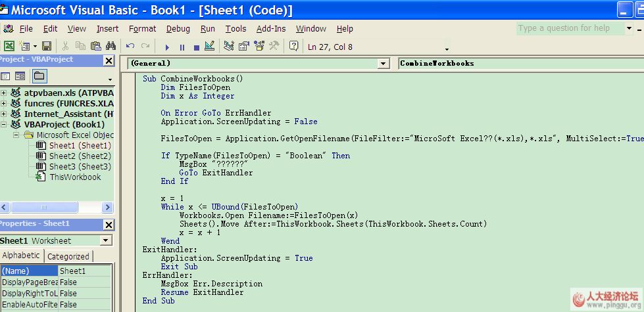Screen dimensions: 644x312
Task: Toggle Folders view in Project pane
Action: click(39, 76)
